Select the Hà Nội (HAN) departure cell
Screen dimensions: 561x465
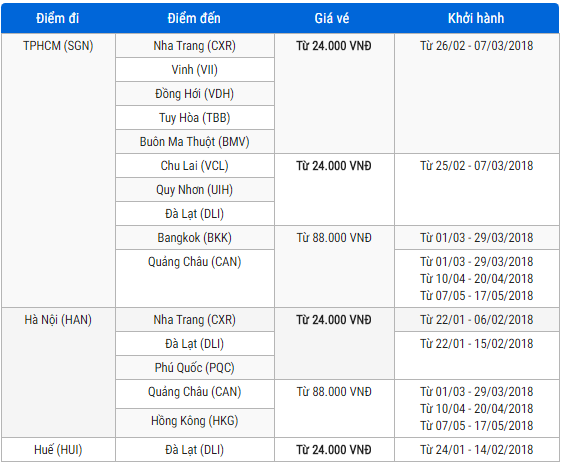[58, 320]
